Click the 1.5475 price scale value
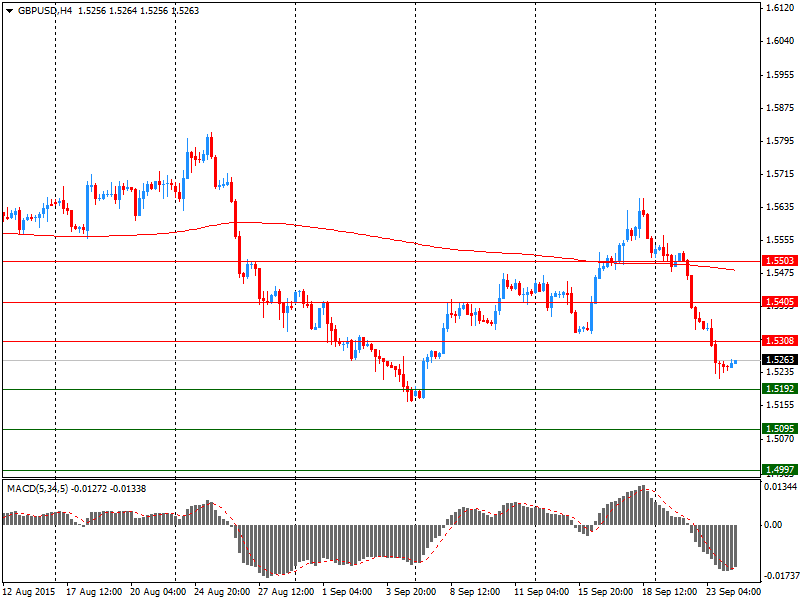 (x=781, y=273)
